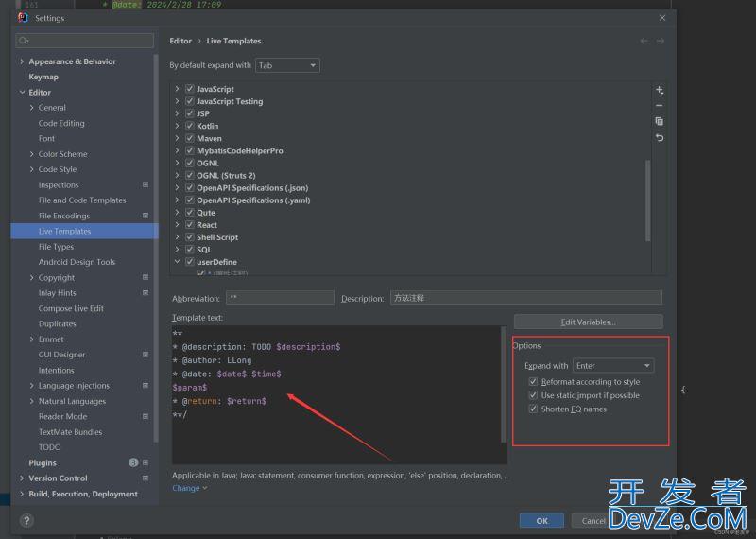This screenshot has width=756, height=539.
Task: Click the Editor breadcrumb link
Action: 180,41
